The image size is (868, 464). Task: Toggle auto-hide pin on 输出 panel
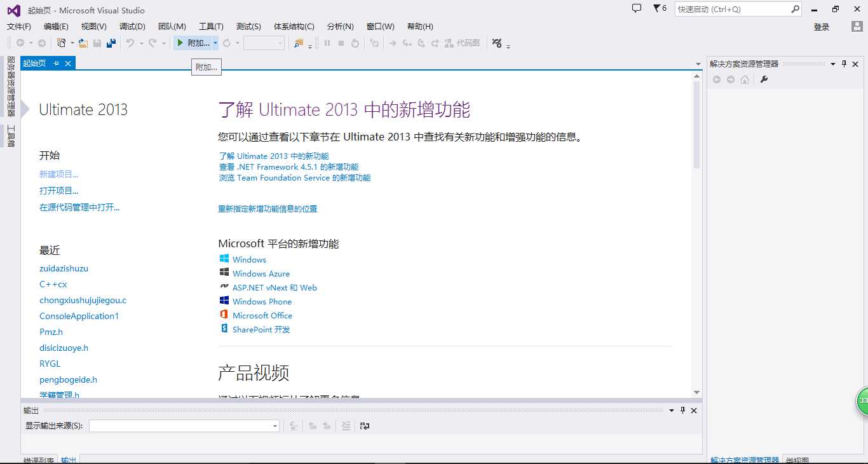pyautogui.click(x=683, y=410)
